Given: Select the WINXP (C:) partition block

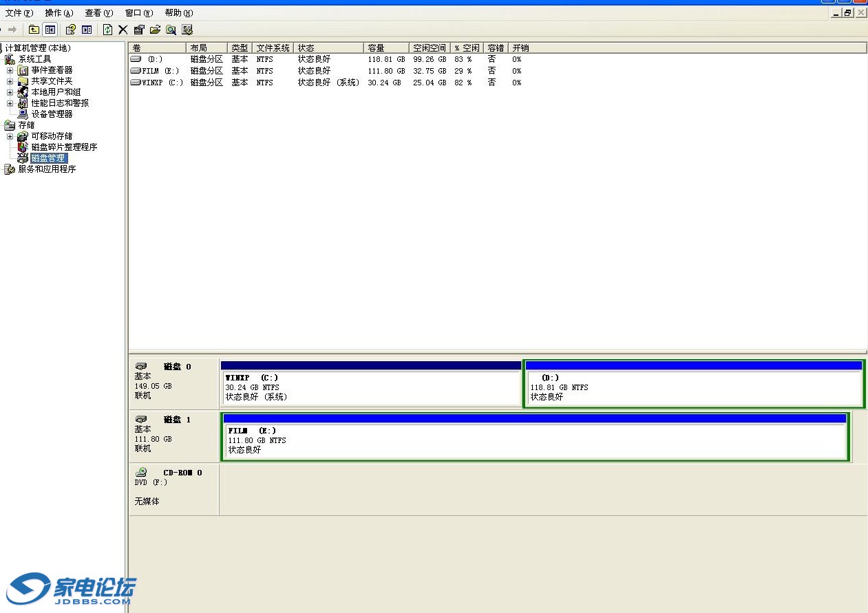Looking at the screenshot, I should [x=370, y=387].
